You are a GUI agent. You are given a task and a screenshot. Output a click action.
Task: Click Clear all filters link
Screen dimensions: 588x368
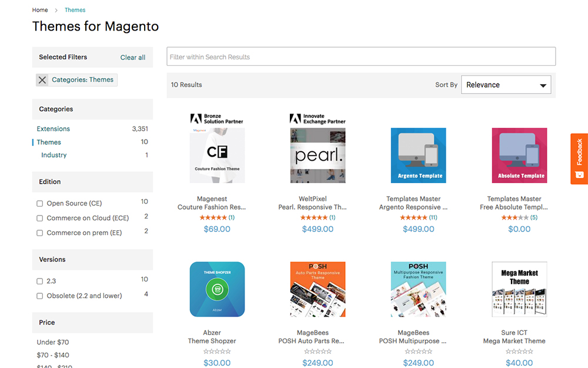click(x=133, y=58)
